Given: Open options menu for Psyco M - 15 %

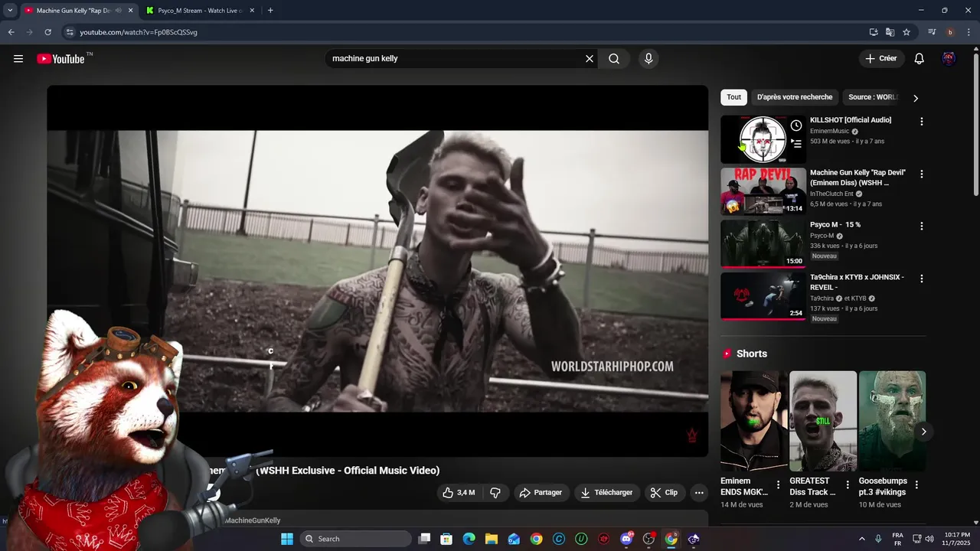Looking at the screenshot, I should [x=922, y=227].
